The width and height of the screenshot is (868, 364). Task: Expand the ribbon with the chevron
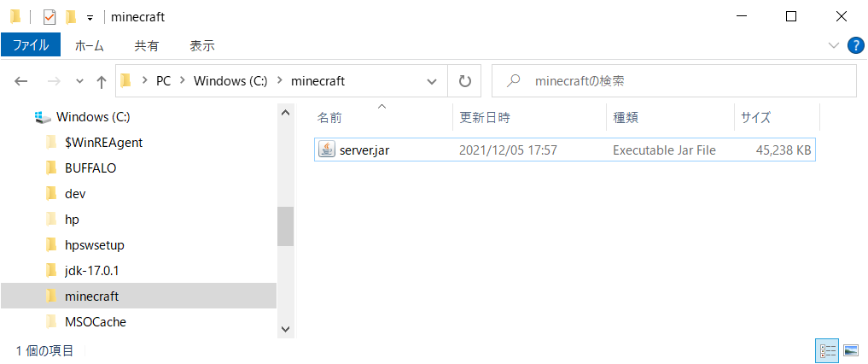(834, 45)
